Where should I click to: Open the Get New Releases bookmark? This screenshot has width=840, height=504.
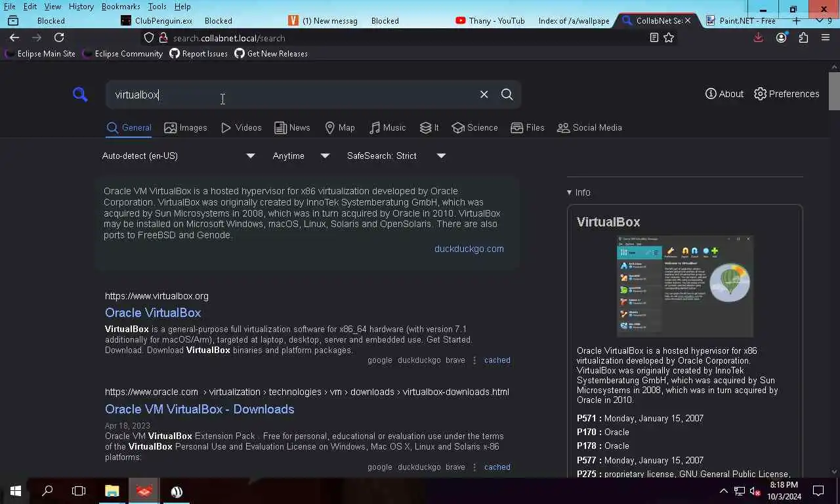coord(270,54)
